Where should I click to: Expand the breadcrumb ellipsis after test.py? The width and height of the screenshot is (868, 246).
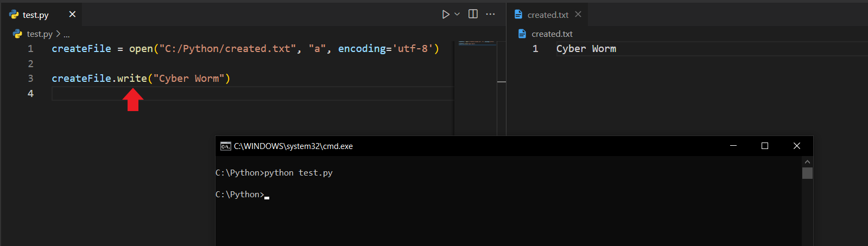67,34
